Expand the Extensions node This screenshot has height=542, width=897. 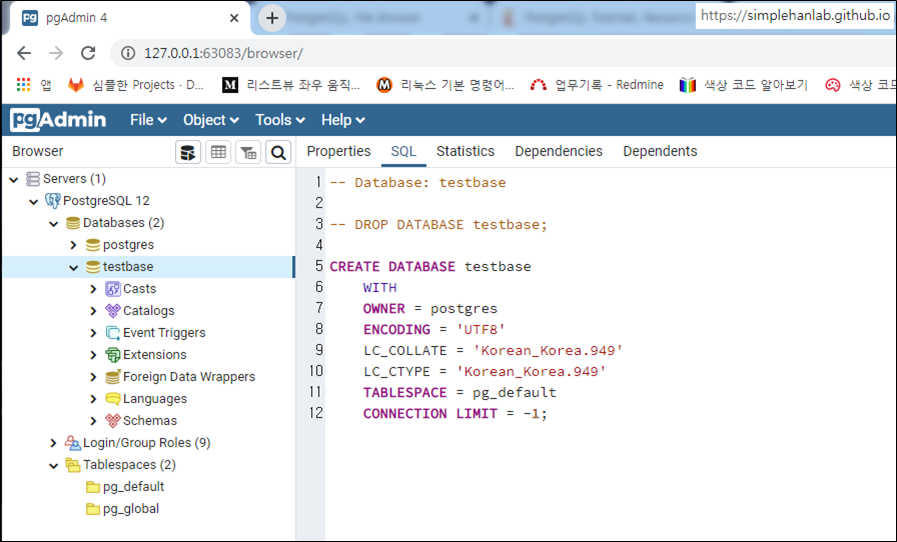[x=93, y=355]
